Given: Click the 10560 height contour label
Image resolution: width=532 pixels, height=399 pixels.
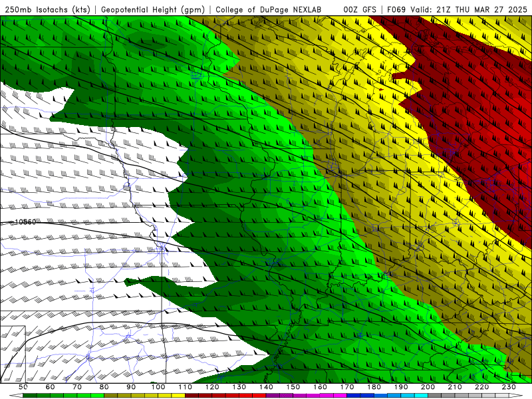Looking at the screenshot, I should 25,222.
